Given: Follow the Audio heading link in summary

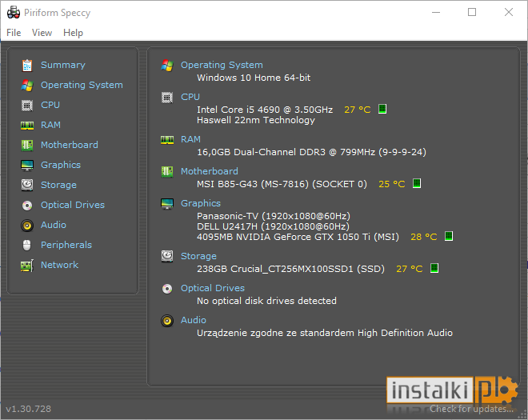Looking at the screenshot, I should point(194,320).
